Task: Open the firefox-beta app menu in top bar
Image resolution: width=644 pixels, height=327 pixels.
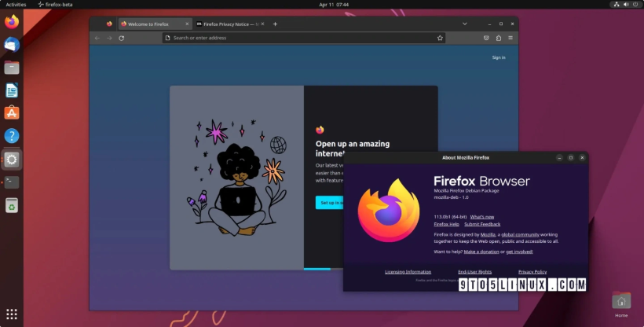Action: click(x=59, y=5)
